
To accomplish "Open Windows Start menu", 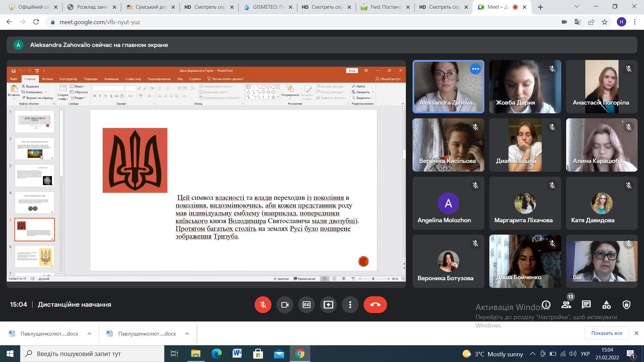I will [x=10, y=354].
